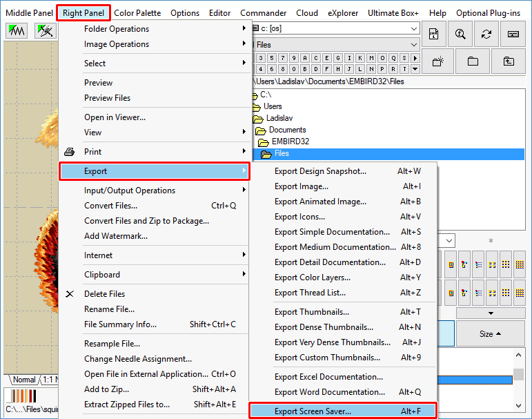532x419 pixels.
Task: Click the folder-up arrow icon
Action: point(509,61)
